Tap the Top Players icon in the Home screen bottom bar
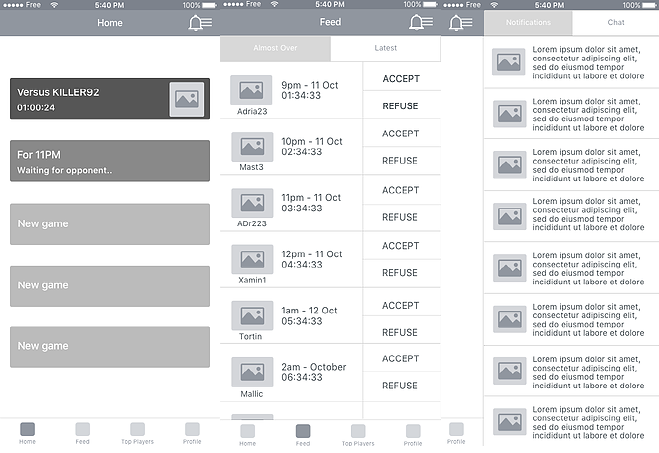 (x=137, y=430)
